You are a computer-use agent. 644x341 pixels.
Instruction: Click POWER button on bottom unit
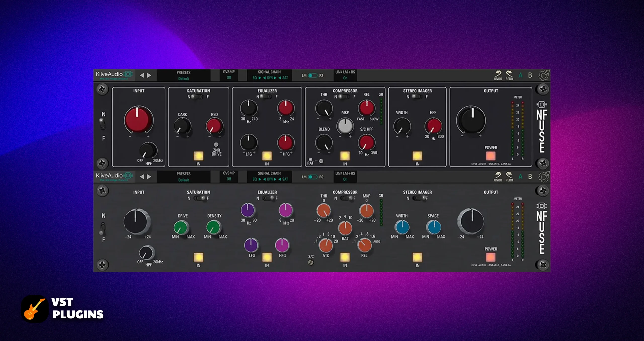[491, 257]
